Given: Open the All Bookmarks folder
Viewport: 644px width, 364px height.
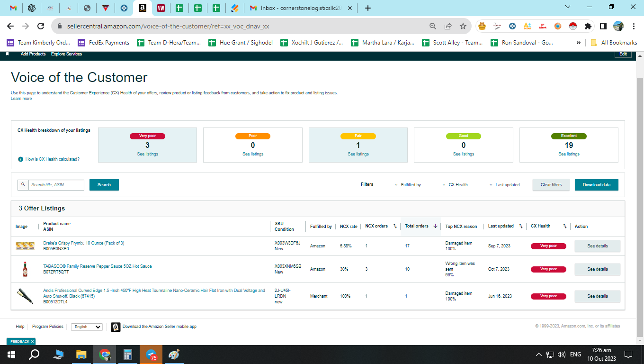Looking at the screenshot, I should (x=614, y=43).
